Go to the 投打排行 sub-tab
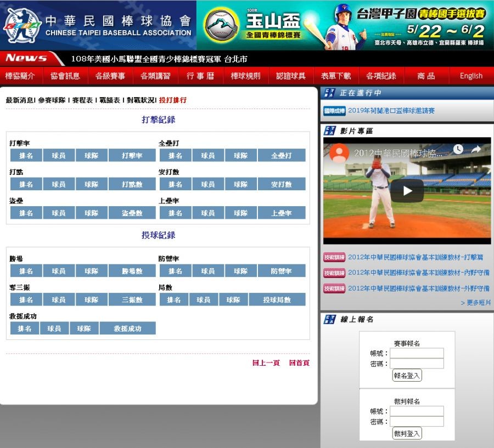Screen dimensions: 494x448 point(173,100)
